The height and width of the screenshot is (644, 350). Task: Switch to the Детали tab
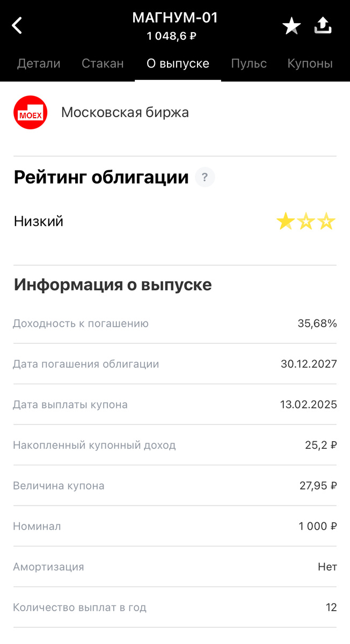tap(38, 63)
